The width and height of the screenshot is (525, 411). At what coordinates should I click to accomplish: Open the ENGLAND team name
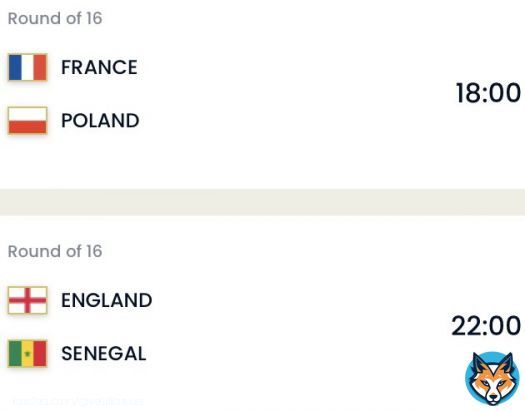click(x=106, y=300)
